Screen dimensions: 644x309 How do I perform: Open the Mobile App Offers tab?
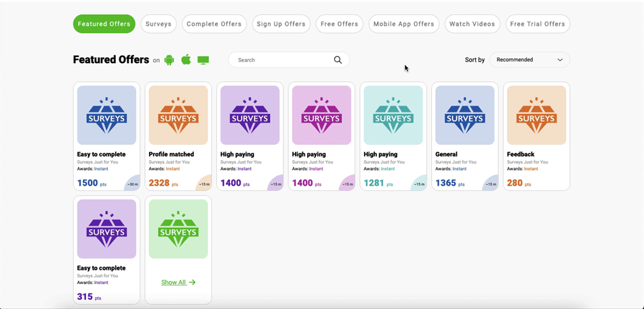coord(404,24)
